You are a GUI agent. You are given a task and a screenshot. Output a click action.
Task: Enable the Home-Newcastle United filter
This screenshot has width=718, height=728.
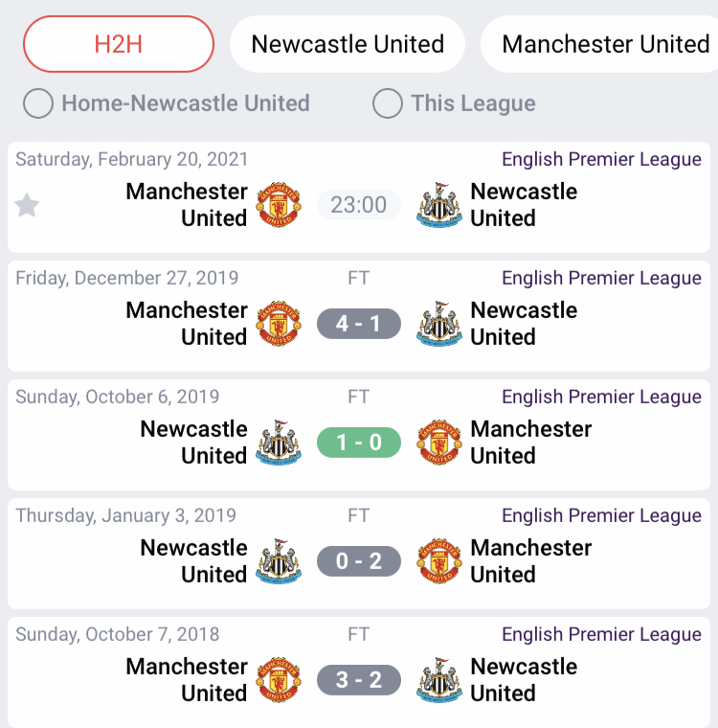coord(38,103)
